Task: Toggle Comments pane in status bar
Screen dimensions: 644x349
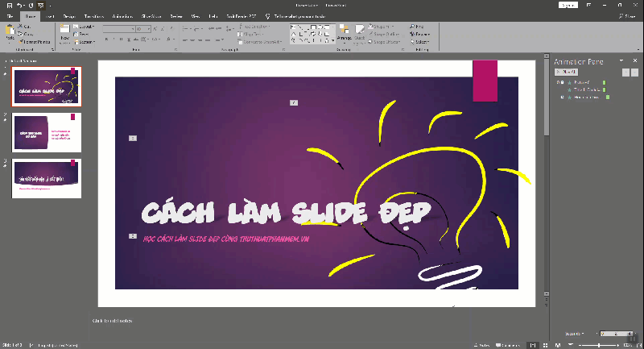Action: 508,345
